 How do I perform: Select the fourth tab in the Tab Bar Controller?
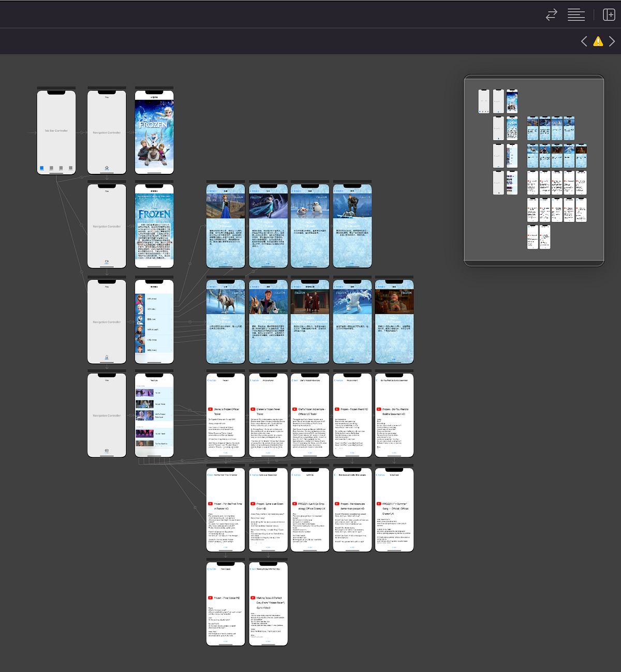tap(70, 168)
